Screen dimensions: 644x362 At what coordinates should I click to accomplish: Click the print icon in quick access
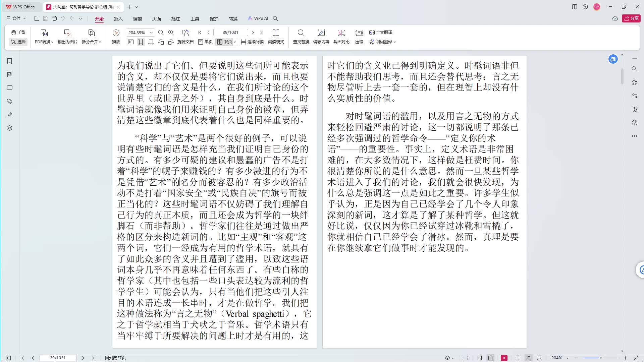[54, 18]
